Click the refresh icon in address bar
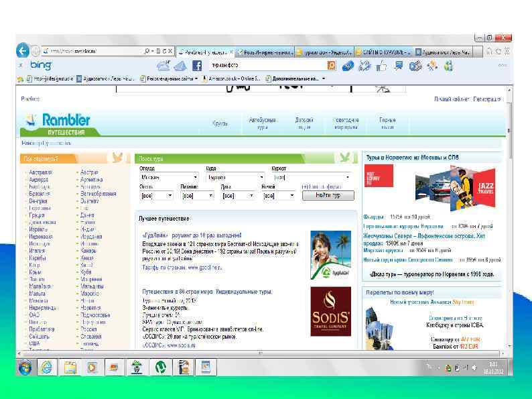The width and height of the screenshot is (532, 399). (x=164, y=51)
